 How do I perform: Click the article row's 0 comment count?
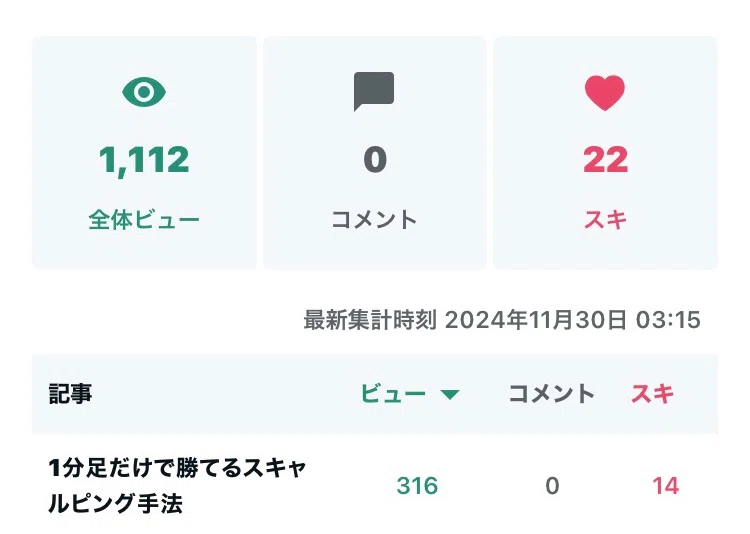point(552,486)
